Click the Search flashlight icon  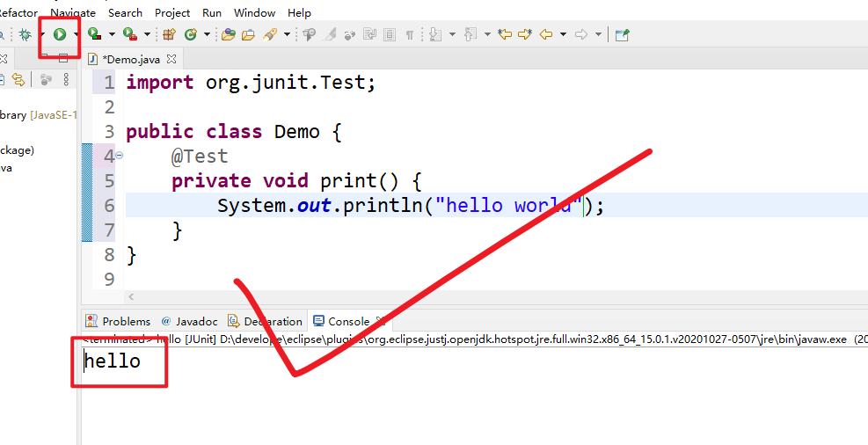coord(270,35)
